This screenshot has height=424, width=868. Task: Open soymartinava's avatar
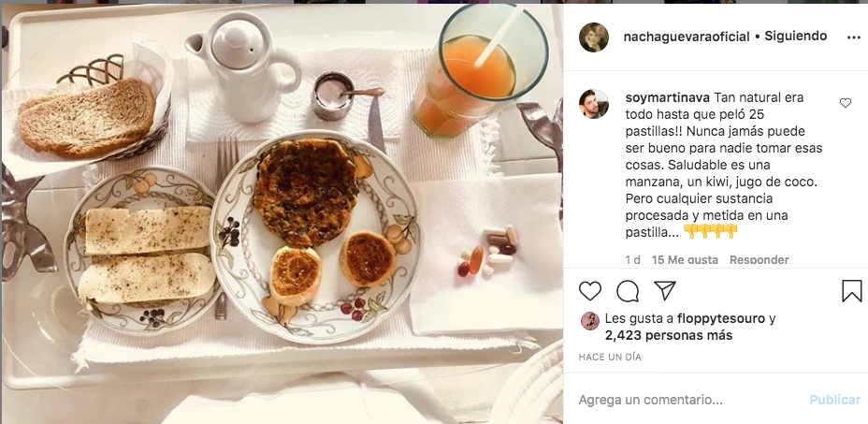593,104
